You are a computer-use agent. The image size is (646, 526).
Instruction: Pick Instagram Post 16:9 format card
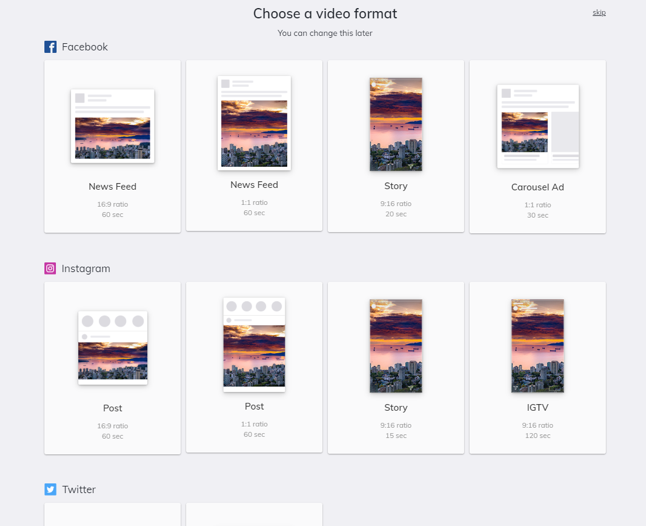pos(112,368)
